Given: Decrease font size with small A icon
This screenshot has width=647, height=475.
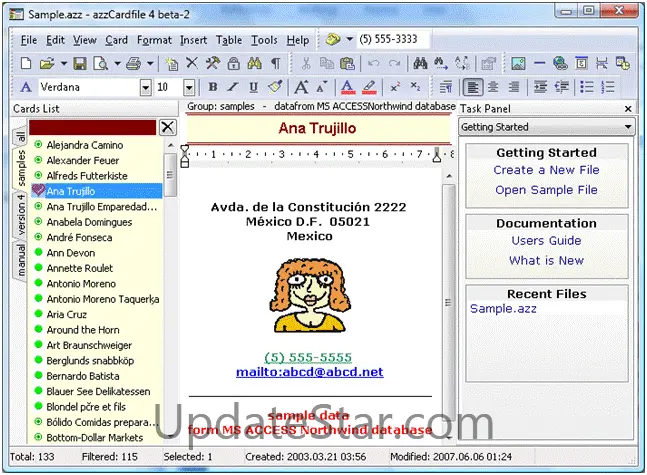Looking at the screenshot, I should click(322, 87).
